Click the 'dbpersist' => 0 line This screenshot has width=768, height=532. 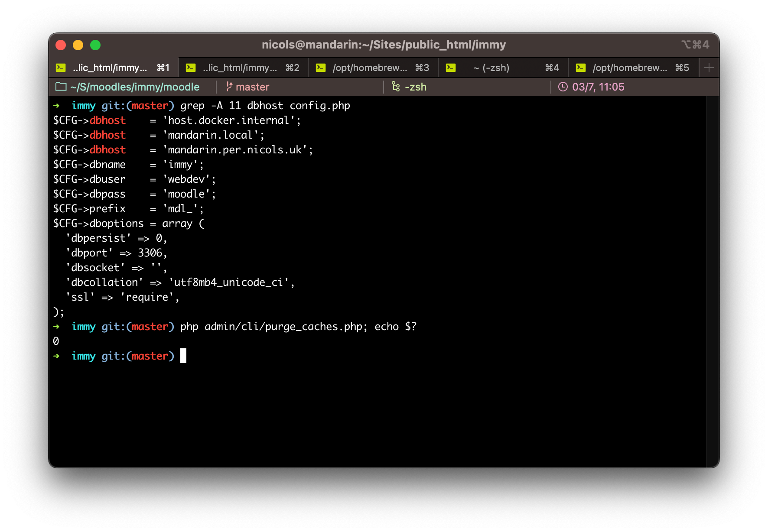[116, 238]
